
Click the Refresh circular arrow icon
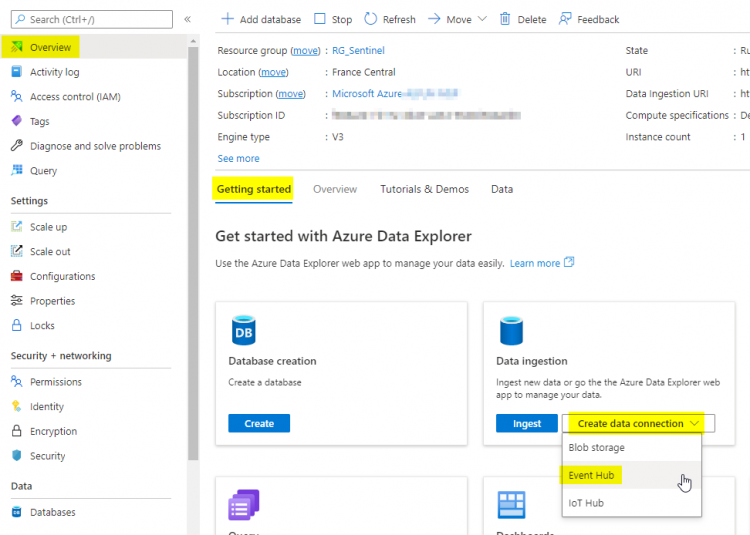coord(371,19)
